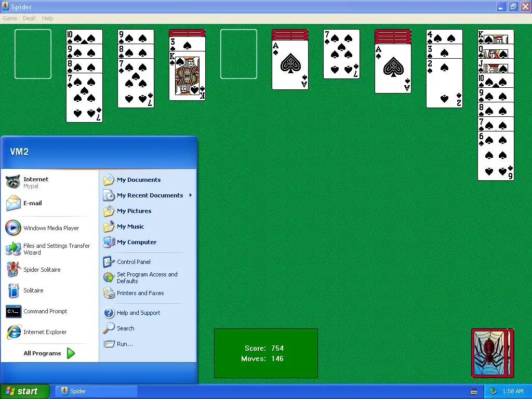532x399 pixels.
Task: Open the Search magnifier icon
Action: (109, 328)
